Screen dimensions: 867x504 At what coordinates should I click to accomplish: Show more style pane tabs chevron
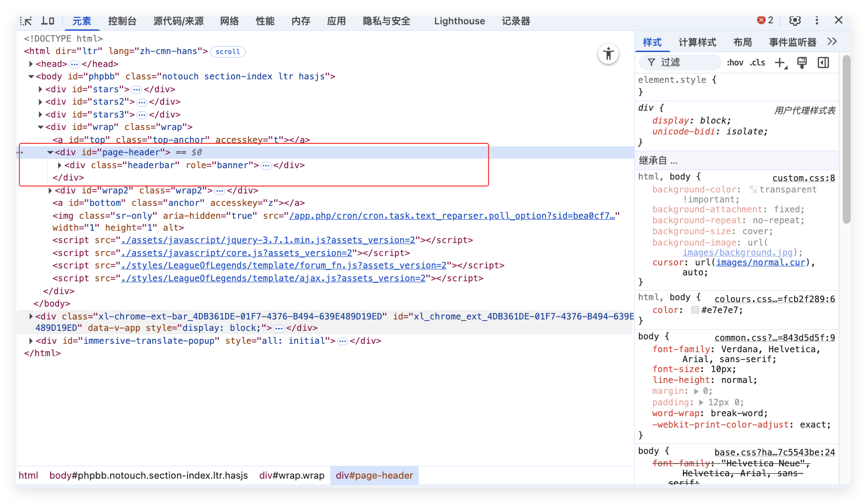832,42
